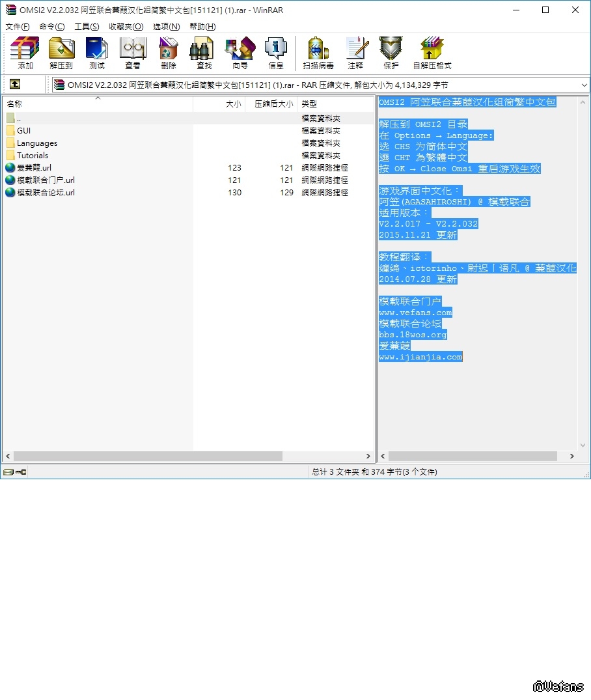Click the View (查看) toolbar icon
Image resolution: width=591 pixels, height=700 pixels.
click(133, 53)
